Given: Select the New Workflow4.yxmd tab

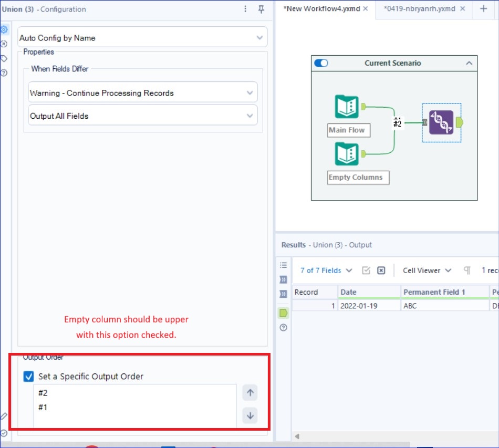Looking at the screenshot, I should point(323,8).
